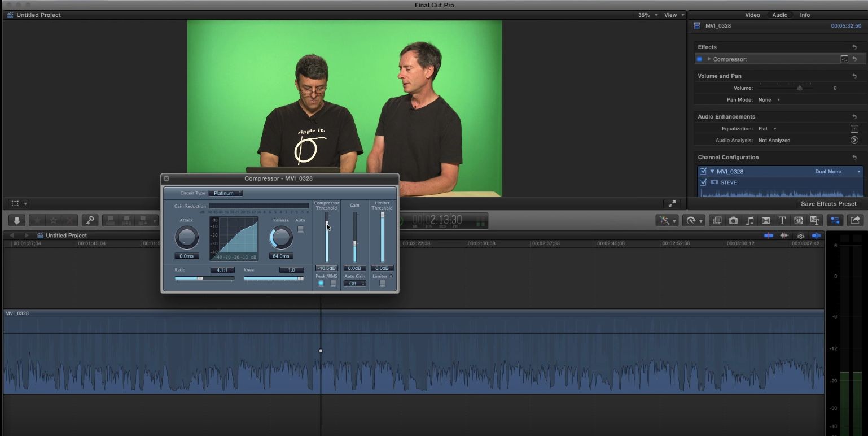Reset all Effects with the hooked arrow
This screenshot has width=868, height=436.
pos(854,47)
